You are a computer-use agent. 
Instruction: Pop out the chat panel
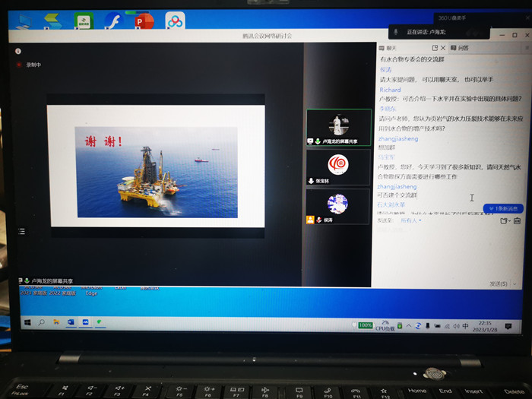pos(435,48)
